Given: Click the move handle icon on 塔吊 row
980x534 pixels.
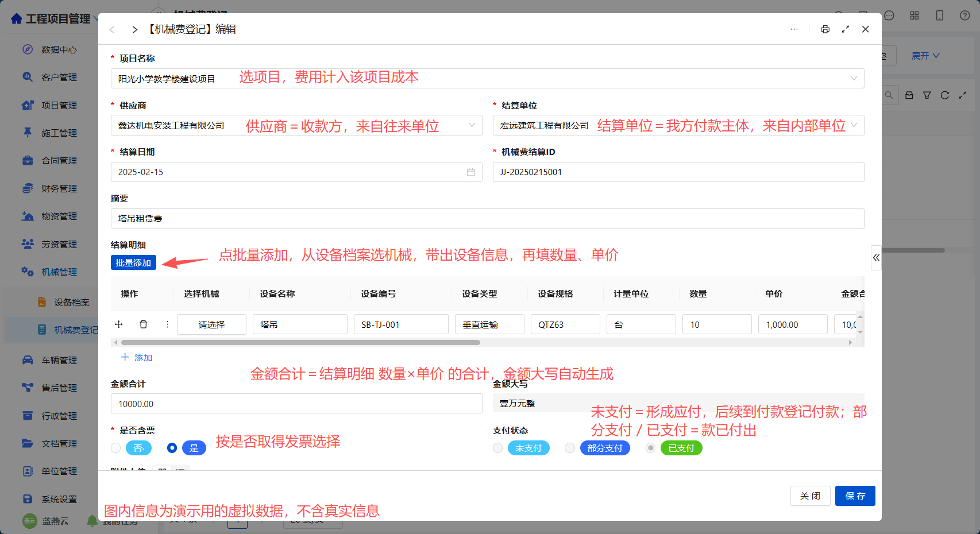Looking at the screenshot, I should 119,324.
